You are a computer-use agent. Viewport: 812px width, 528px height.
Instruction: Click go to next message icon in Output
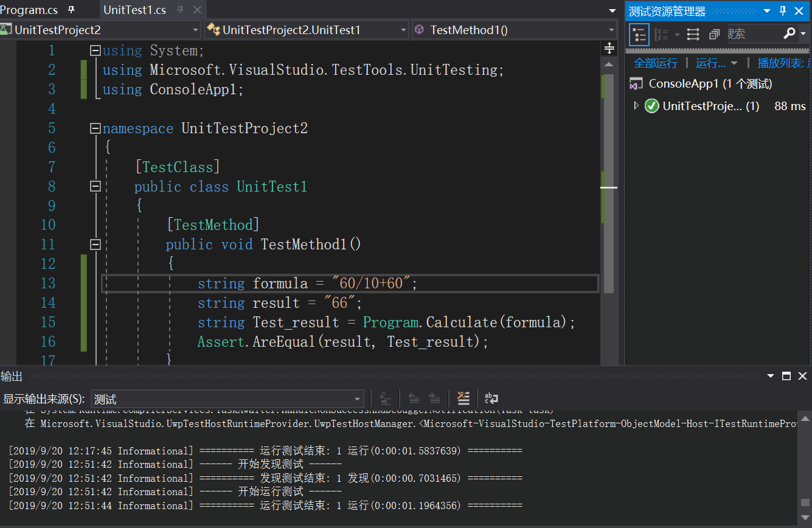pyautogui.click(x=434, y=398)
